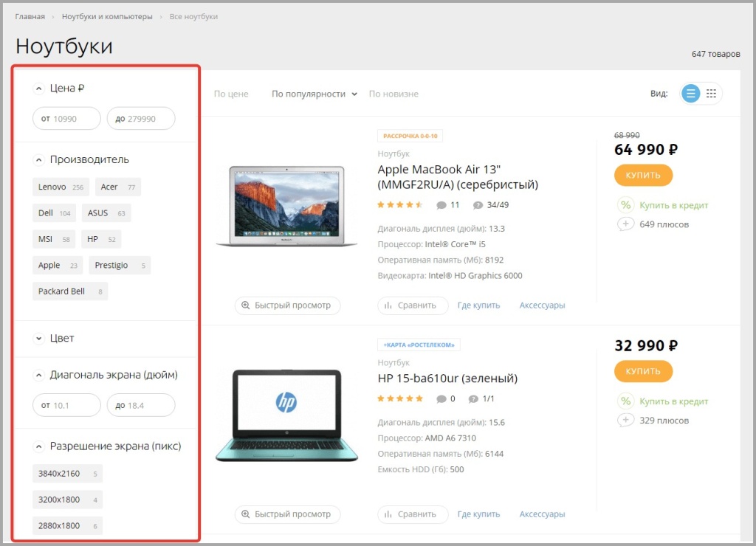
Task: Click the MacBook Air product image
Action: pos(287,207)
